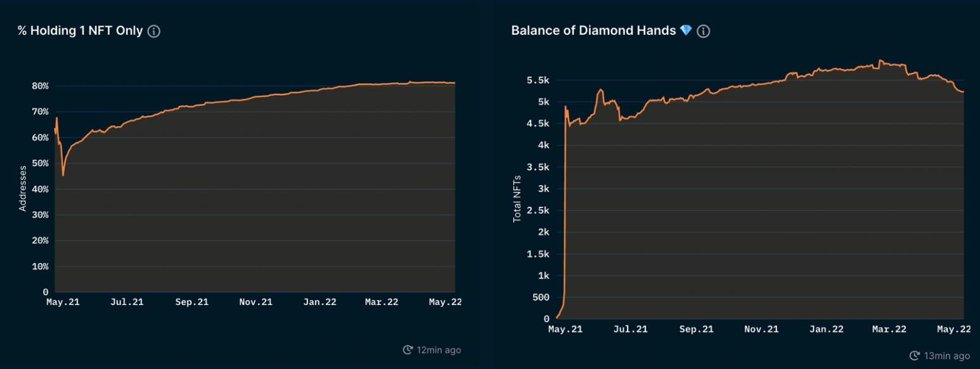Click the Addresses axis title

click(x=23, y=188)
